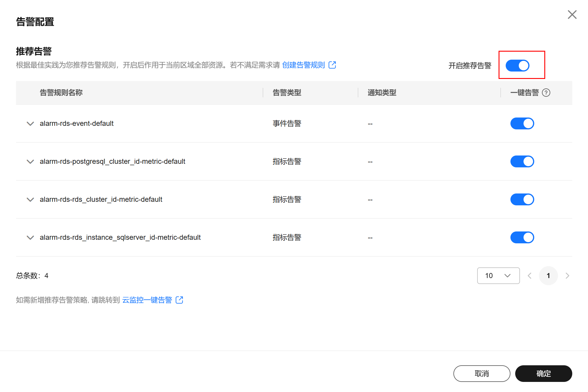This screenshot has width=588, height=392.
Task: Click the help icon beside 一键告警
Action: coord(546,93)
